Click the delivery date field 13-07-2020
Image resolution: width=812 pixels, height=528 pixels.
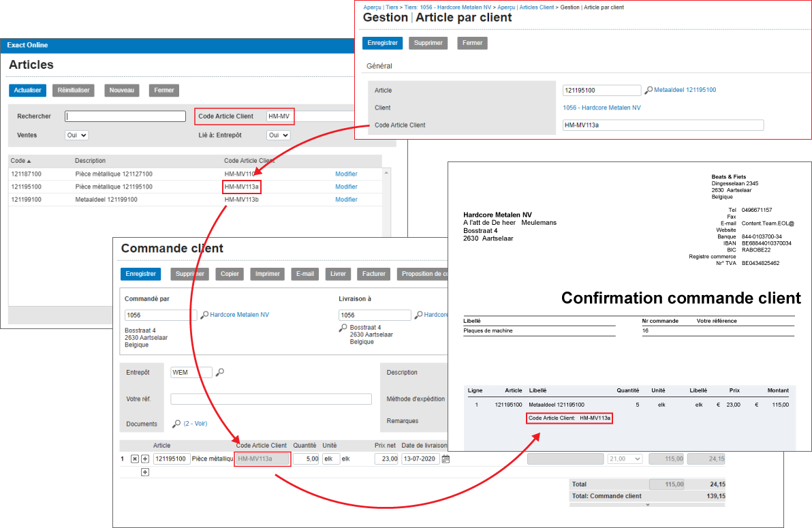pos(420,459)
